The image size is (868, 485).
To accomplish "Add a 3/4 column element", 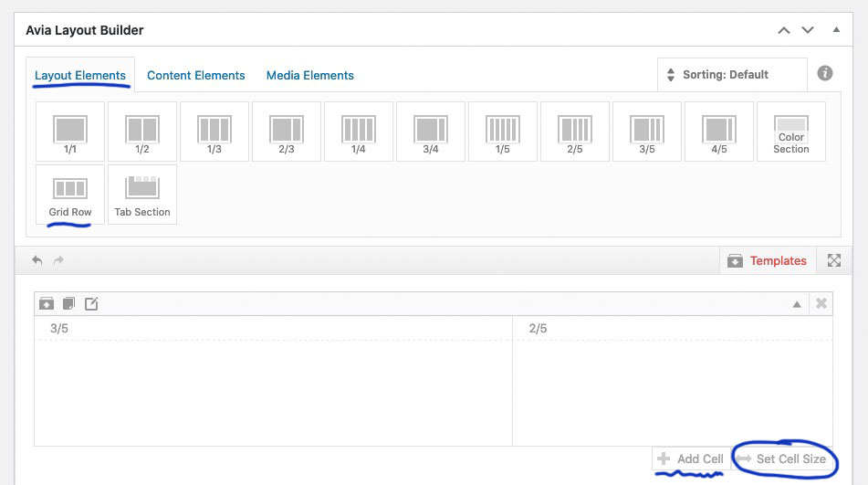I will (431, 132).
